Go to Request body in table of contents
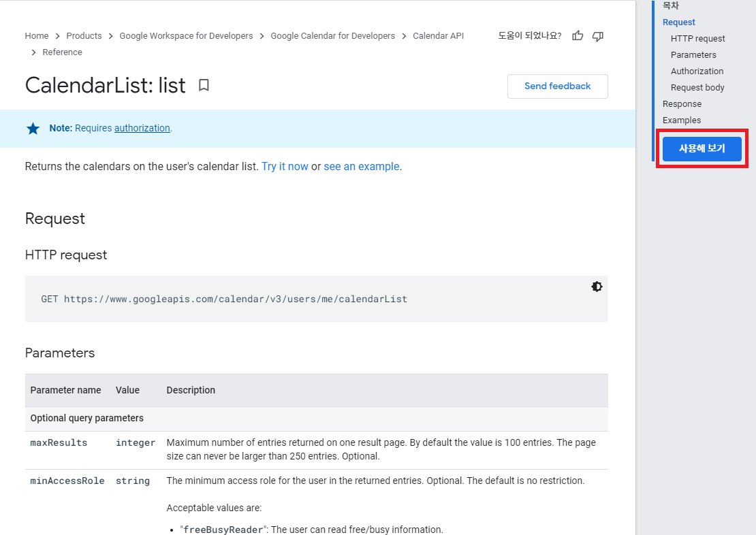This screenshot has width=756, height=535. click(x=697, y=88)
